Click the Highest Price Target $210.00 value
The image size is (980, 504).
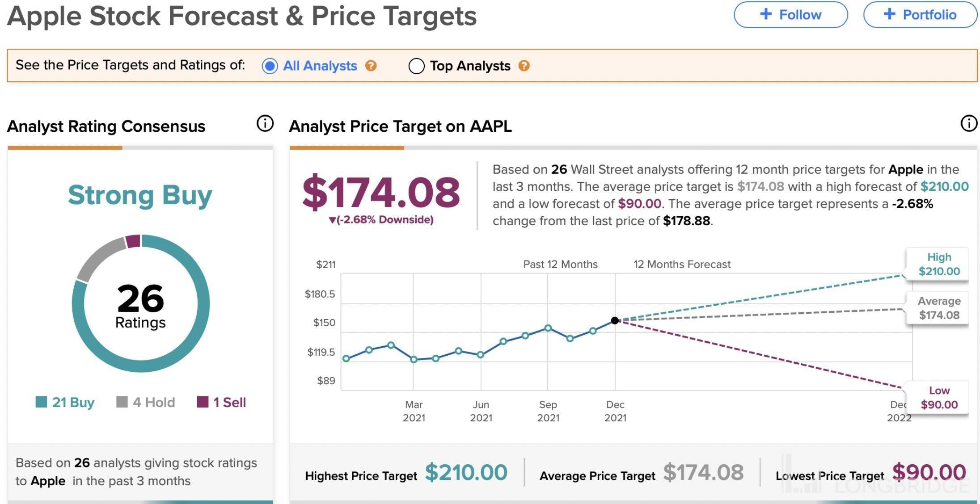tap(466, 473)
